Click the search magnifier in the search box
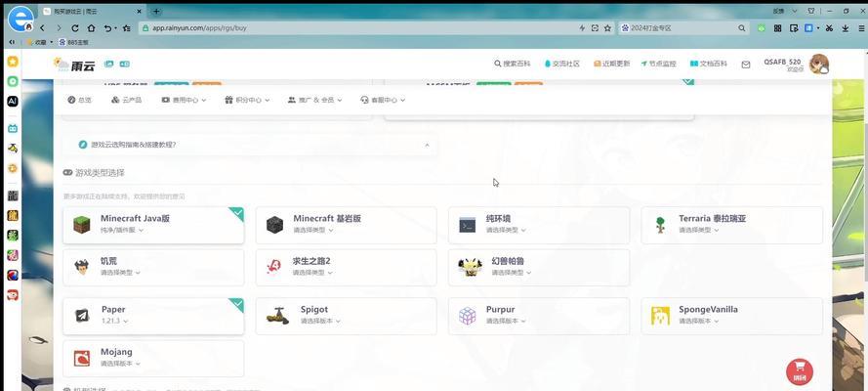 (x=741, y=27)
